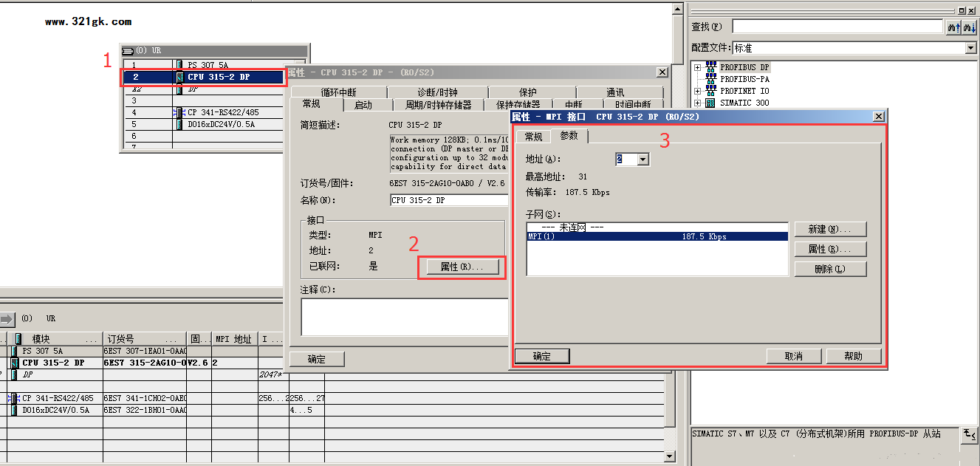Screen dimensions: 980x466
Task: Click the 模块 column header
Action: [x=55, y=339]
